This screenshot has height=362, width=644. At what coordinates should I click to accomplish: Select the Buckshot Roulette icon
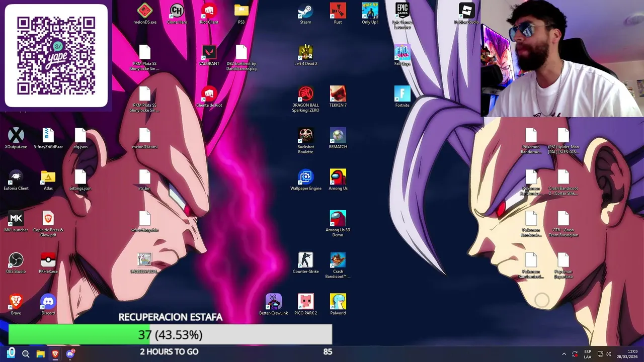coord(305,141)
